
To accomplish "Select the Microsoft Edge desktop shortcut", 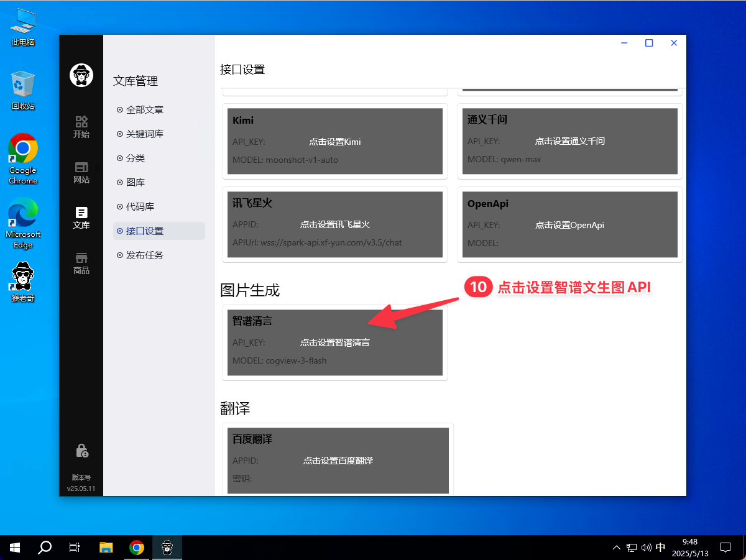I will point(23,223).
